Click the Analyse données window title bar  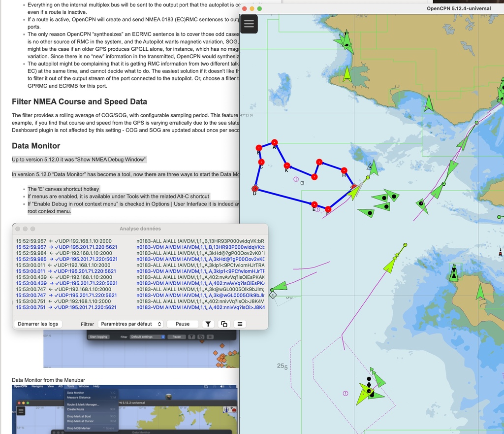140,229
